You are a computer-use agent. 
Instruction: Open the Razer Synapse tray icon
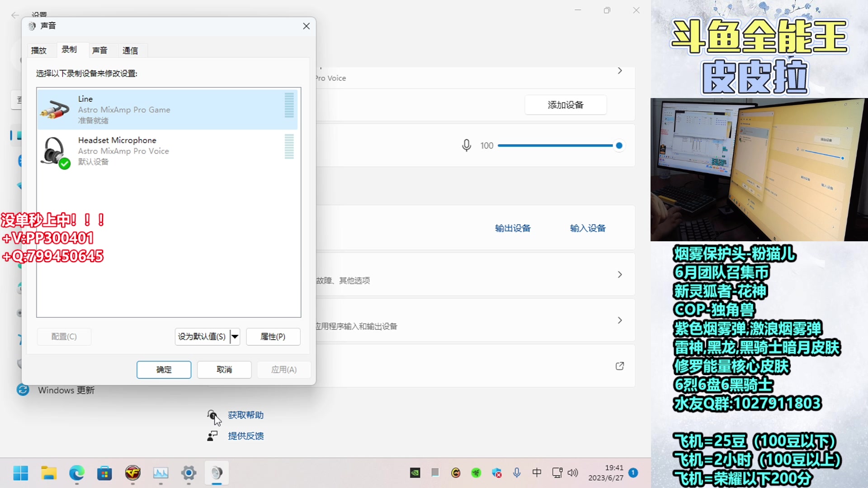point(476,473)
